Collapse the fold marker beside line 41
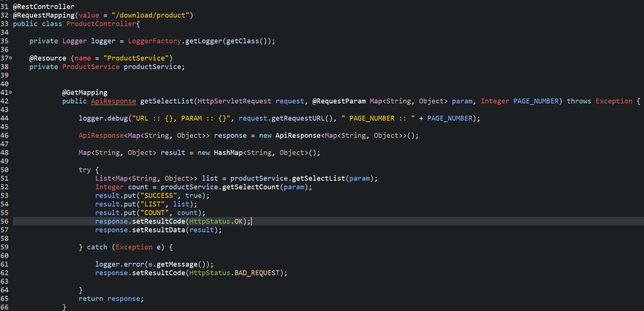This screenshot has height=311, width=644. (x=10, y=92)
